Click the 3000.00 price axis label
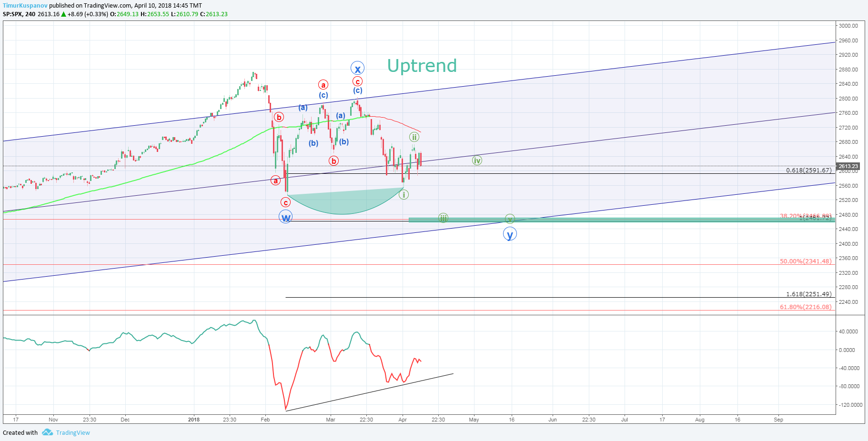 pyautogui.click(x=848, y=26)
